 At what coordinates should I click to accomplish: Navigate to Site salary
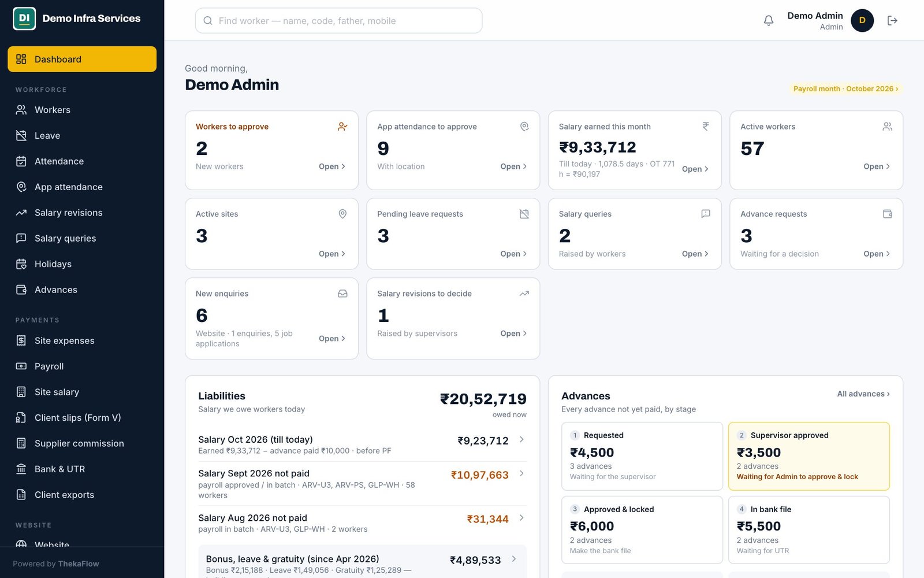pyautogui.click(x=82, y=392)
